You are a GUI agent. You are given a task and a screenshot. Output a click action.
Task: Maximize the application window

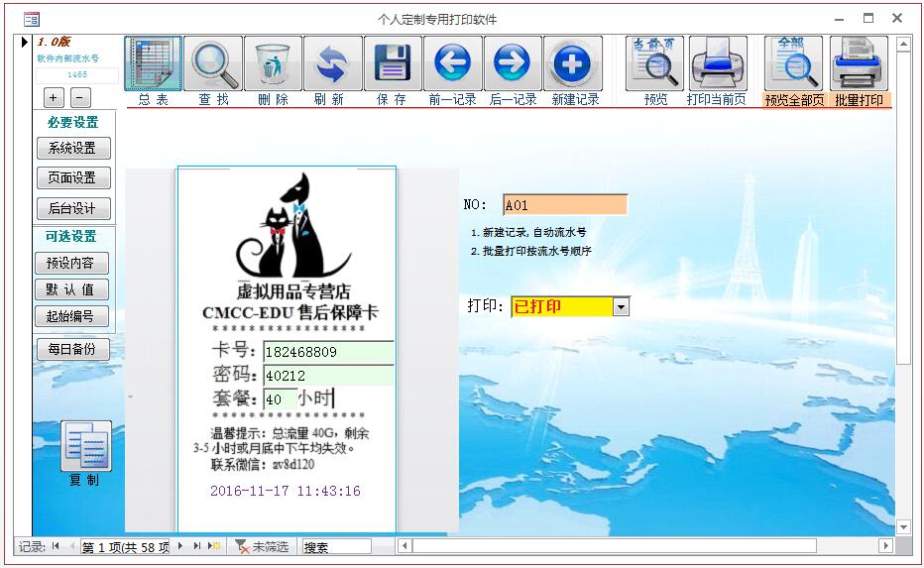[x=868, y=18]
